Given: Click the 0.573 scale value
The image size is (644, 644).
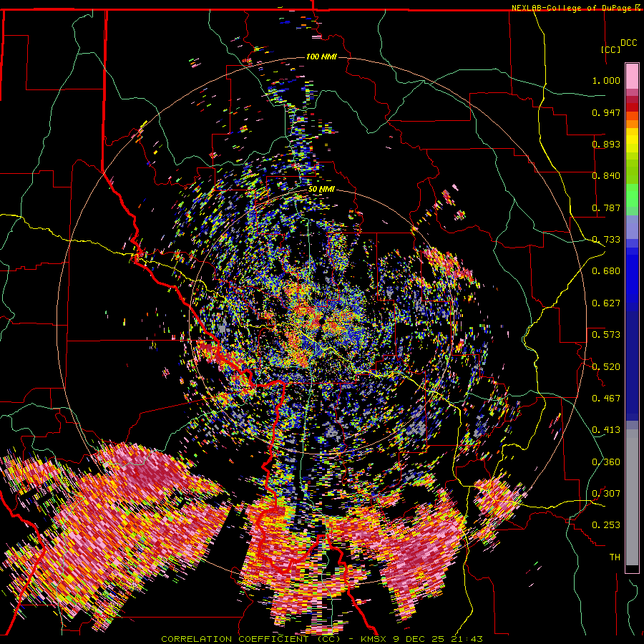Looking at the screenshot, I should coord(606,334).
